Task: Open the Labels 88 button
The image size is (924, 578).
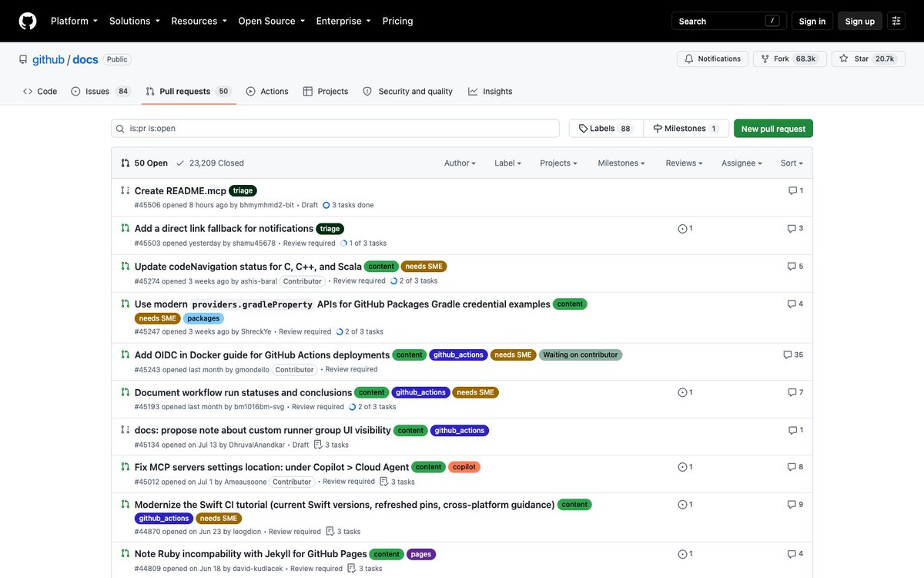Action: pyautogui.click(x=606, y=129)
